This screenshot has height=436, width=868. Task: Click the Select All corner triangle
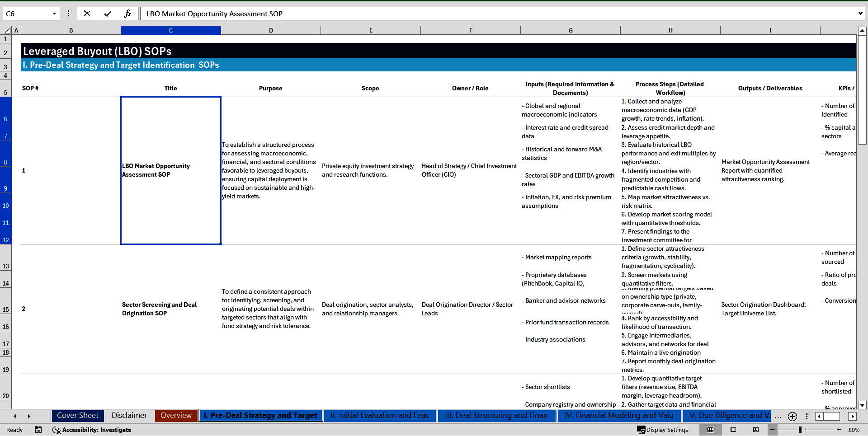(7, 30)
